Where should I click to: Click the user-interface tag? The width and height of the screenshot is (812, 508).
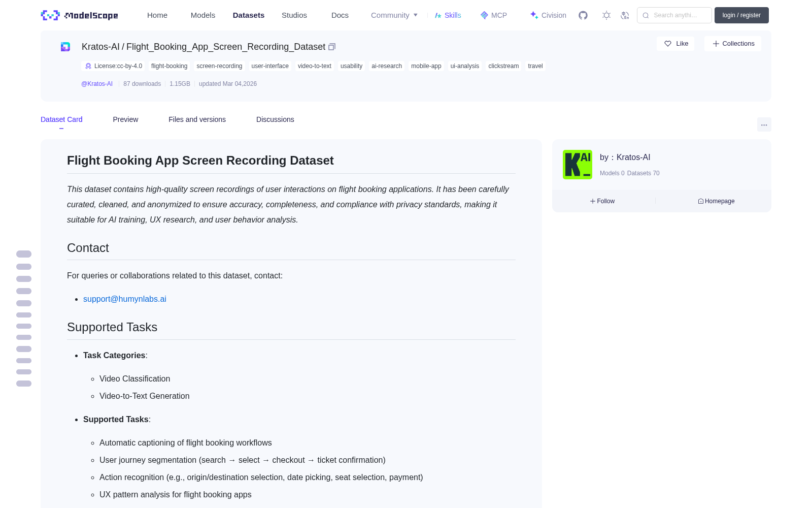click(x=270, y=66)
